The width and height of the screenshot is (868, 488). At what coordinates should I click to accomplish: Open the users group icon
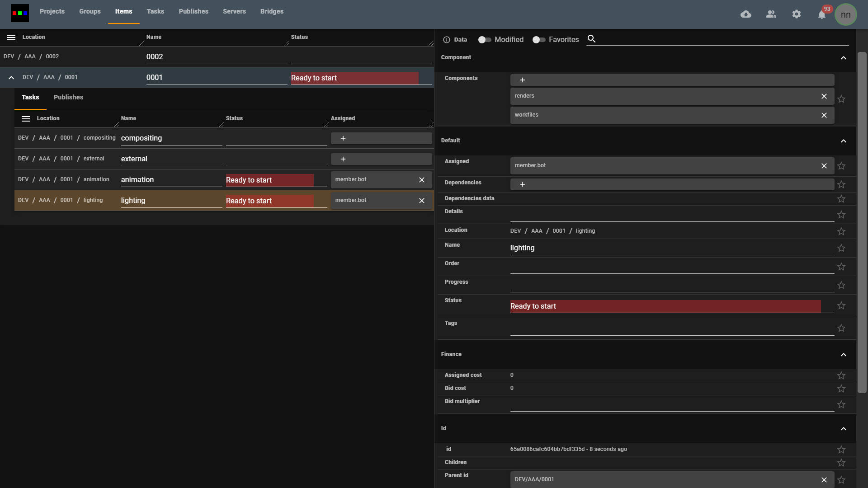pyautogui.click(x=771, y=14)
